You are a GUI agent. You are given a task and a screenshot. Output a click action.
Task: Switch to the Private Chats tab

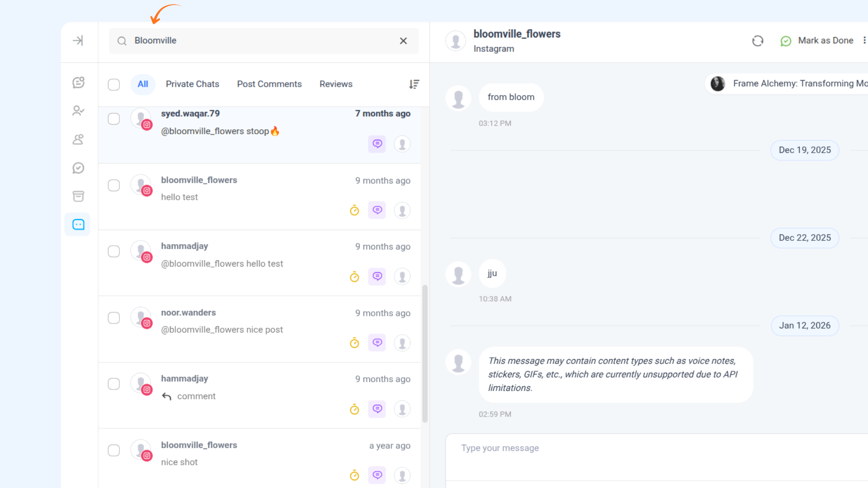coord(192,84)
